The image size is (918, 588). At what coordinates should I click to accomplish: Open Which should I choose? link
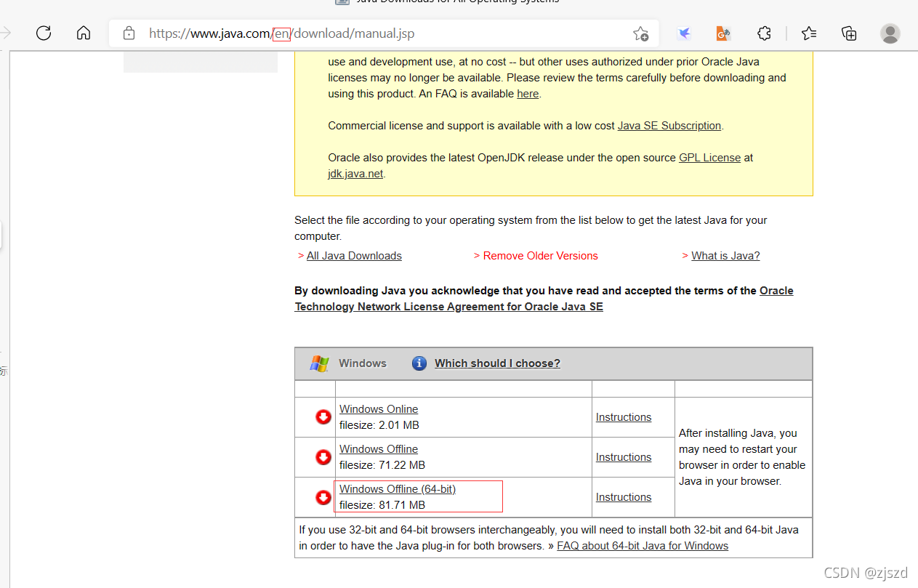point(497,363)
